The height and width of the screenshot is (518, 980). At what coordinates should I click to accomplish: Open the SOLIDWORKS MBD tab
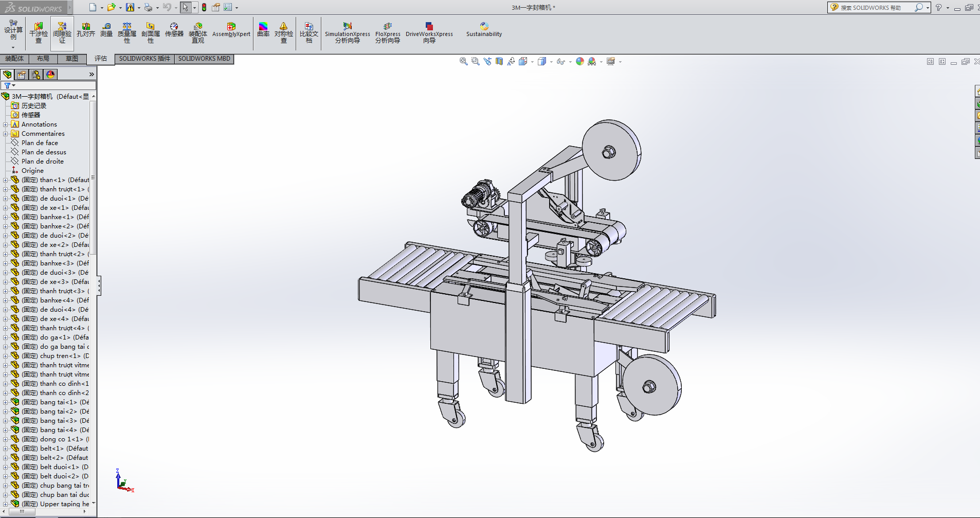[204, 59]
